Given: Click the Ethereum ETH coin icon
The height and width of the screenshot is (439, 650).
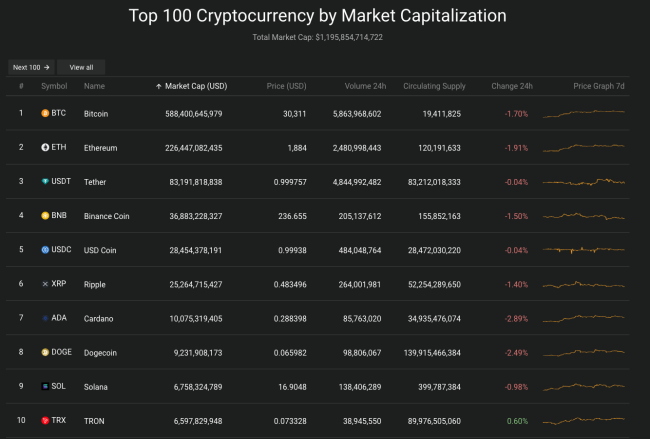Looking at the screenshot, I should pos(45,148).
